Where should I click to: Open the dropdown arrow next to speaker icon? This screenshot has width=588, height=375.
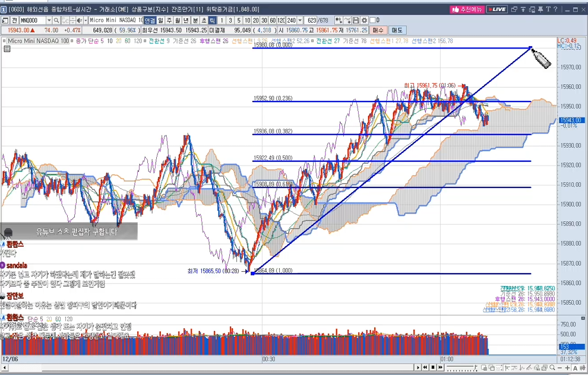[x=86, y=20]
